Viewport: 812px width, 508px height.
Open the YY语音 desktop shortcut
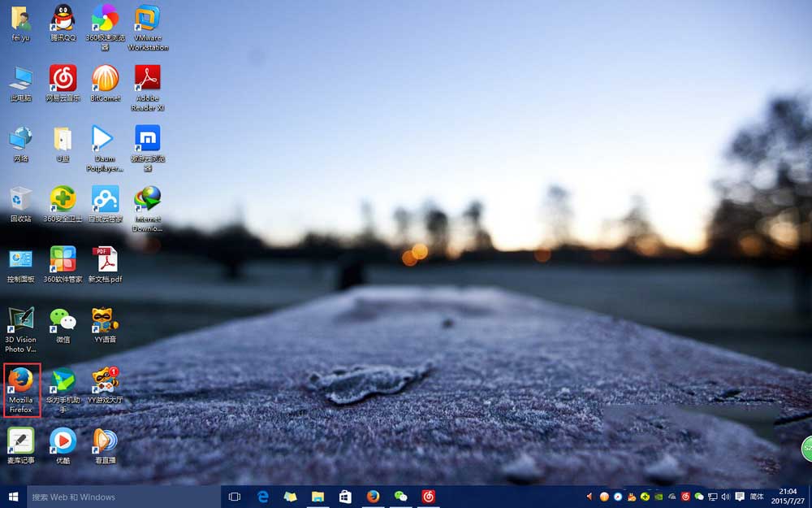click(105, 326)
